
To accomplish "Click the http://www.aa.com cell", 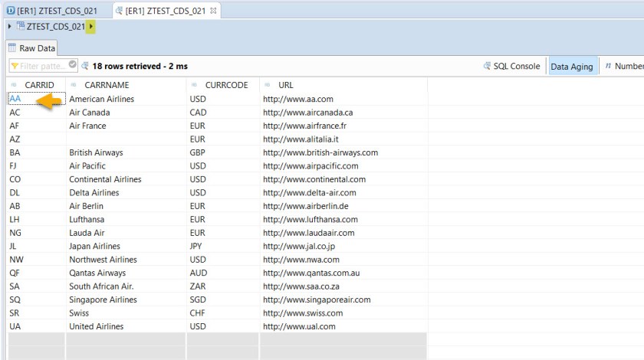I will pos(343,99).
